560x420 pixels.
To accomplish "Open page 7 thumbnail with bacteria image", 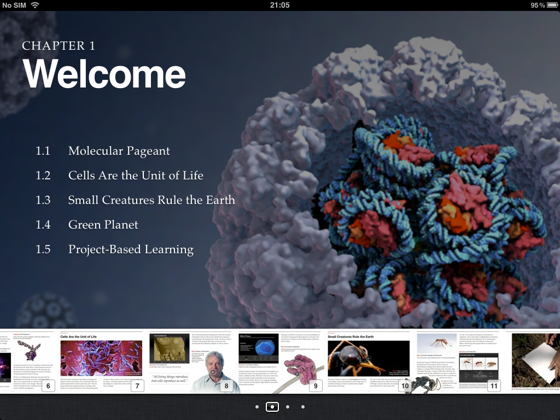I will click(101, 361).
